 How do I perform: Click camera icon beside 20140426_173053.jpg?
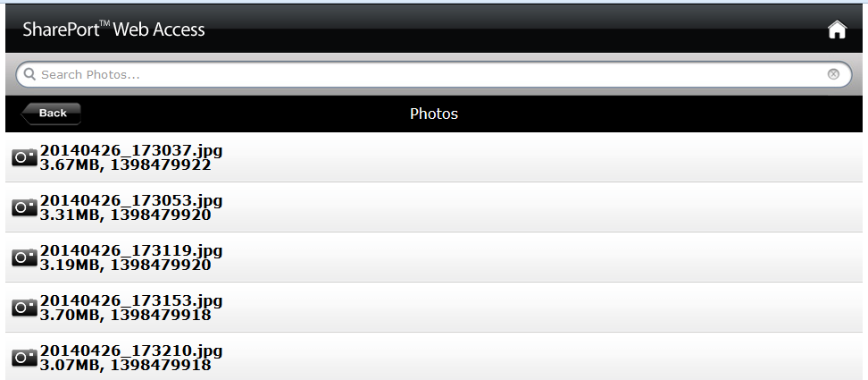point(24,207)
